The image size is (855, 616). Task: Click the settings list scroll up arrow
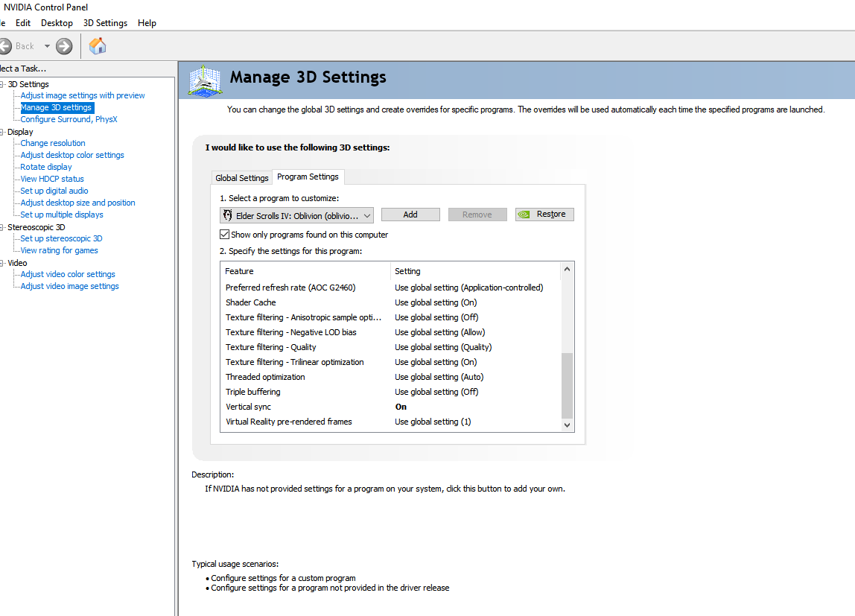click(567, 269)
